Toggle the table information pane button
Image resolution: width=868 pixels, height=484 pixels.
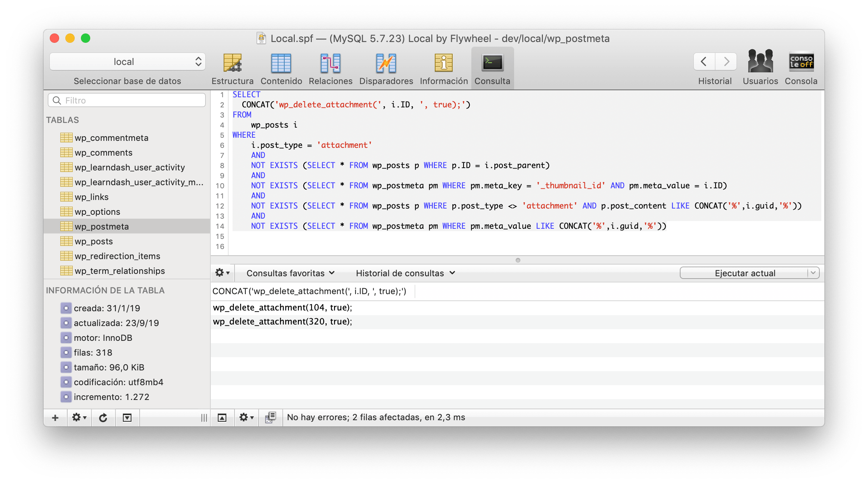tap(127, 418)
